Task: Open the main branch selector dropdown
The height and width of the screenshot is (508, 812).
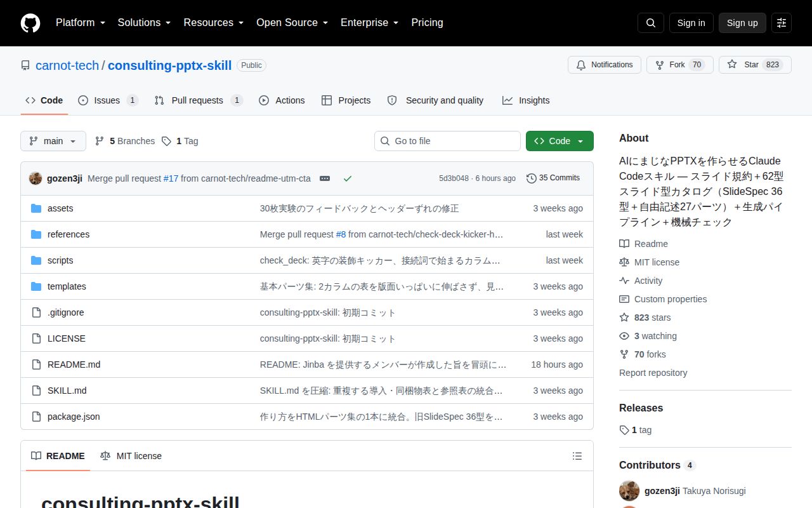Action: tap(53, 141)
